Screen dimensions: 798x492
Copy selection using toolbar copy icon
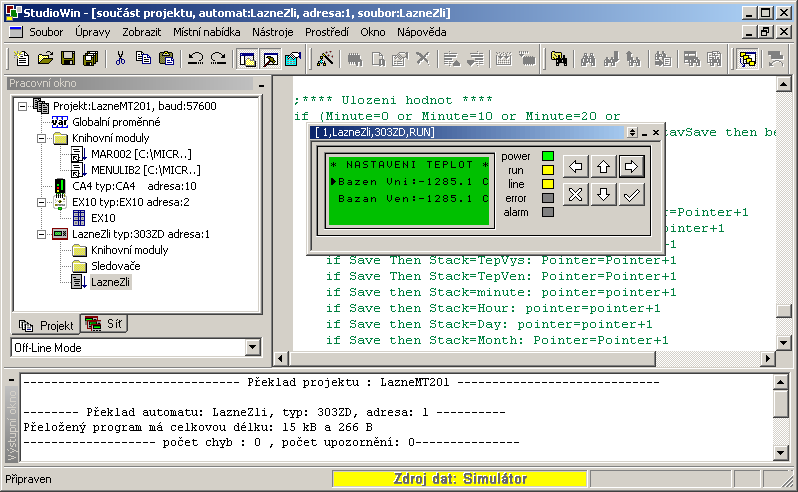coord(143,59)
